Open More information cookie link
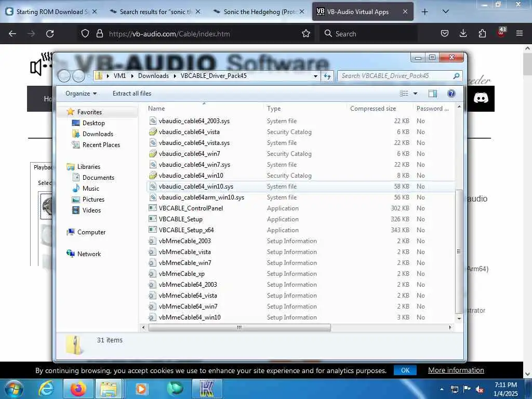Viewport: 532px width, 399px height. coord(456,370)
